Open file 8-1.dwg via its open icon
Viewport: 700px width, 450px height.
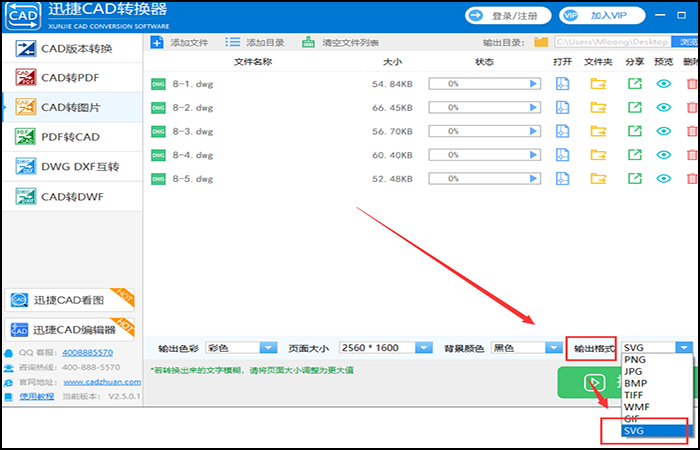[x=562, y=83]
